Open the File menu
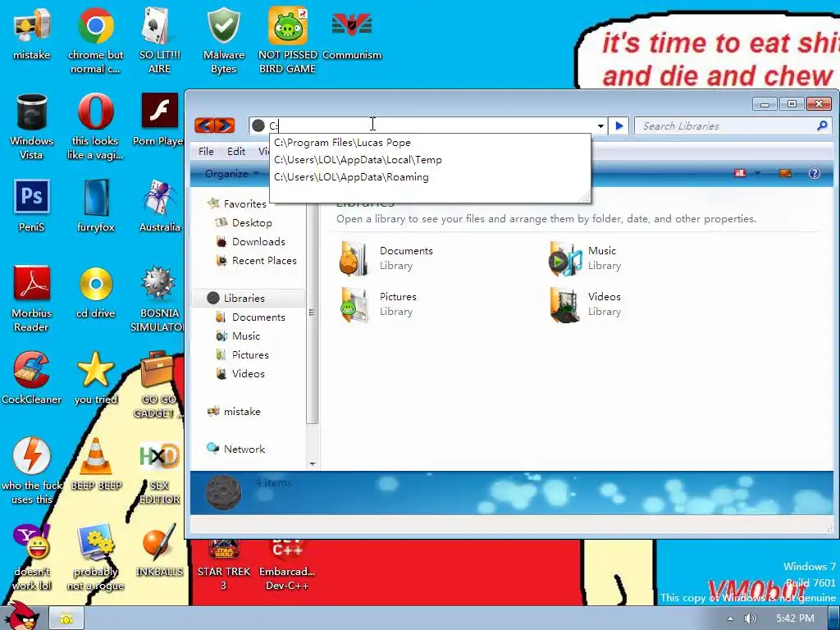The image size is (840, 630). pyautogui.click(x=206, y=152)
